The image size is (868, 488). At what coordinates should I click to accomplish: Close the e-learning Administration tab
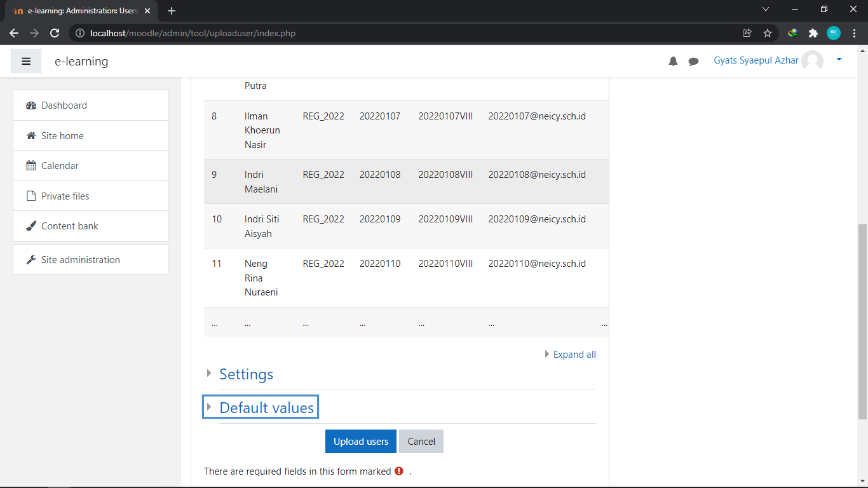pyautogui.click(x=147, y=11)
